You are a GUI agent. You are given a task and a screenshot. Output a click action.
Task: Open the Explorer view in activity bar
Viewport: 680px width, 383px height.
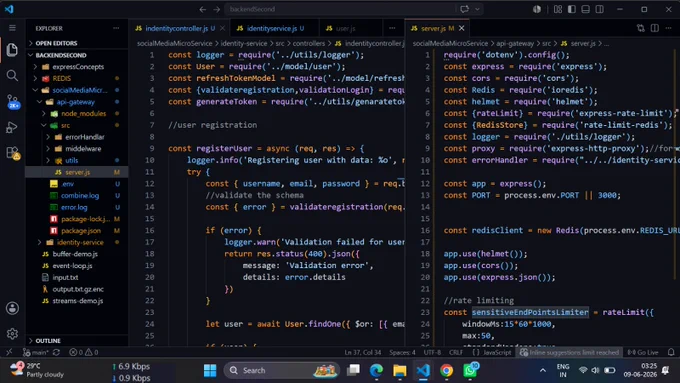pyautogui.click(x=12, y=50)
